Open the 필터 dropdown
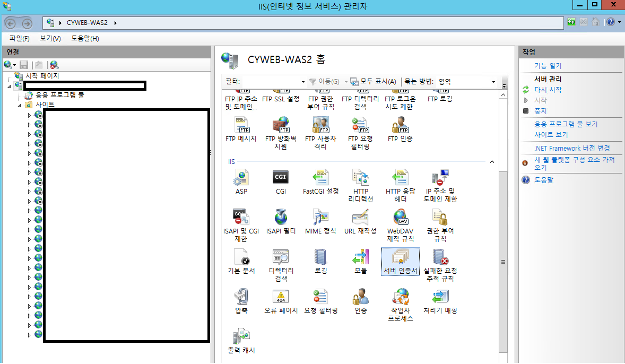Image resolution: width=625 pixels, height=364 pixels. point(303,81)
